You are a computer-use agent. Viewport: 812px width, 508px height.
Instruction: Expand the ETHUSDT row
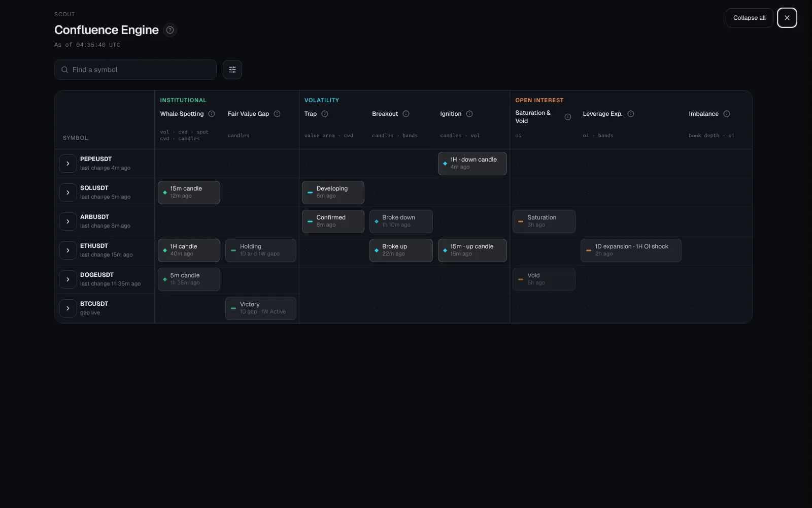pyautogui.click(x=68, y=250)
